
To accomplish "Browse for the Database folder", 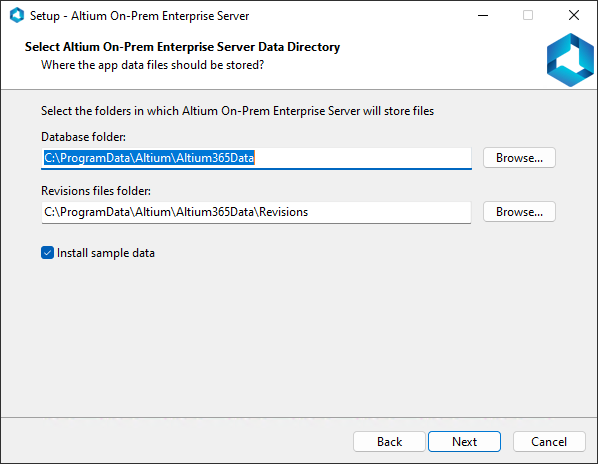I will [519, 157].
